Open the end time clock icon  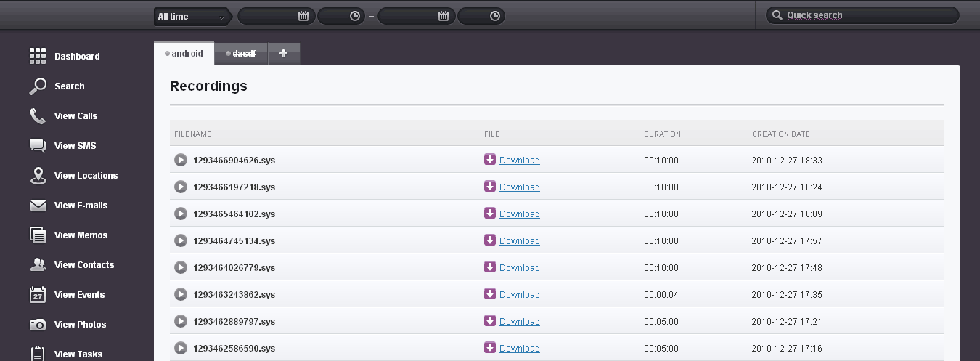click(x=495, y=16)
